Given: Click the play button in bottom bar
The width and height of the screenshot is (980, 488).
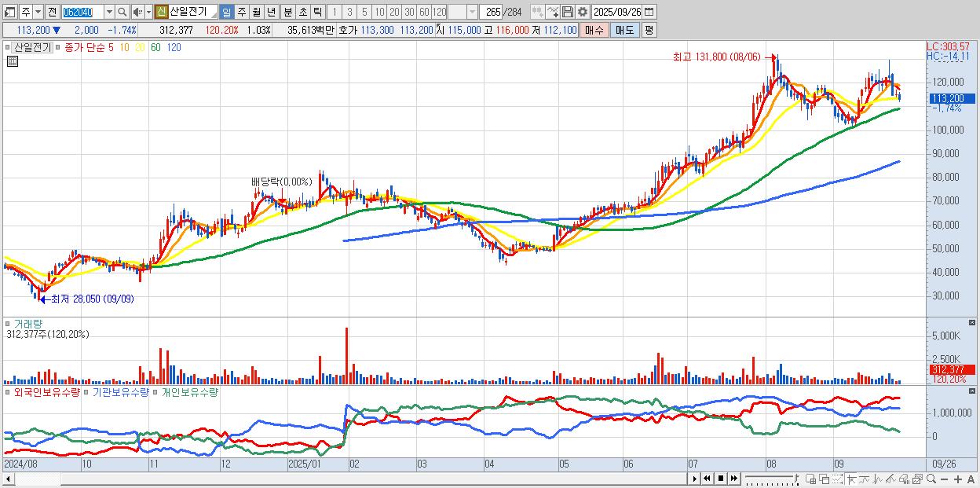Looking at the screenshot, I should [x=695, y=479].
